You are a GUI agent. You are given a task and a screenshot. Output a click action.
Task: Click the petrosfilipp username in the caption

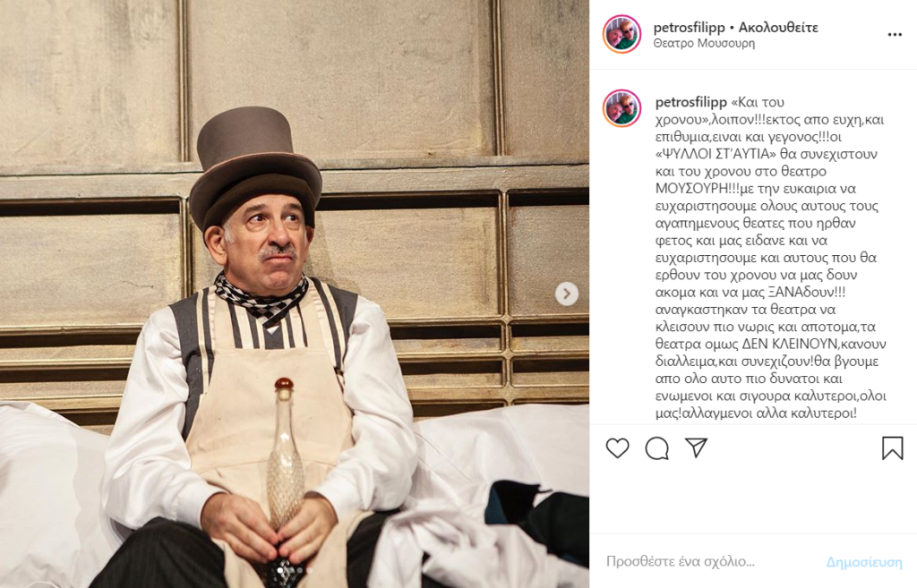(690, 102)
